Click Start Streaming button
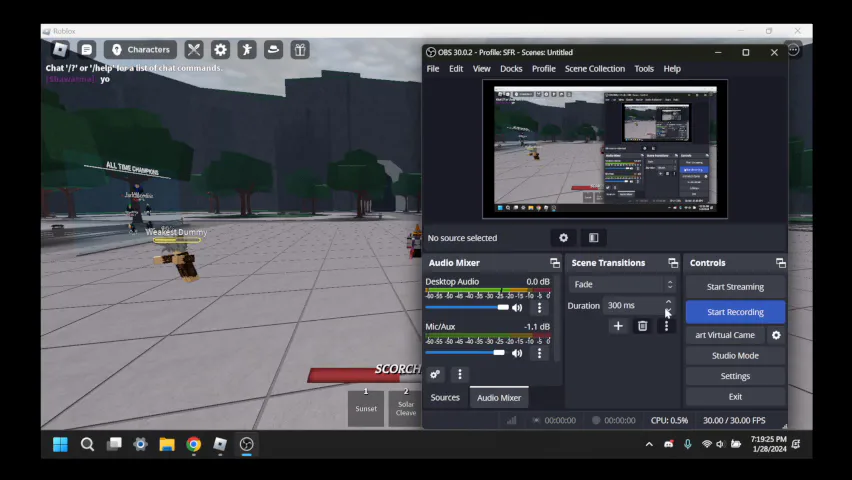The image size is (852, 480). (x=735, y=286)
